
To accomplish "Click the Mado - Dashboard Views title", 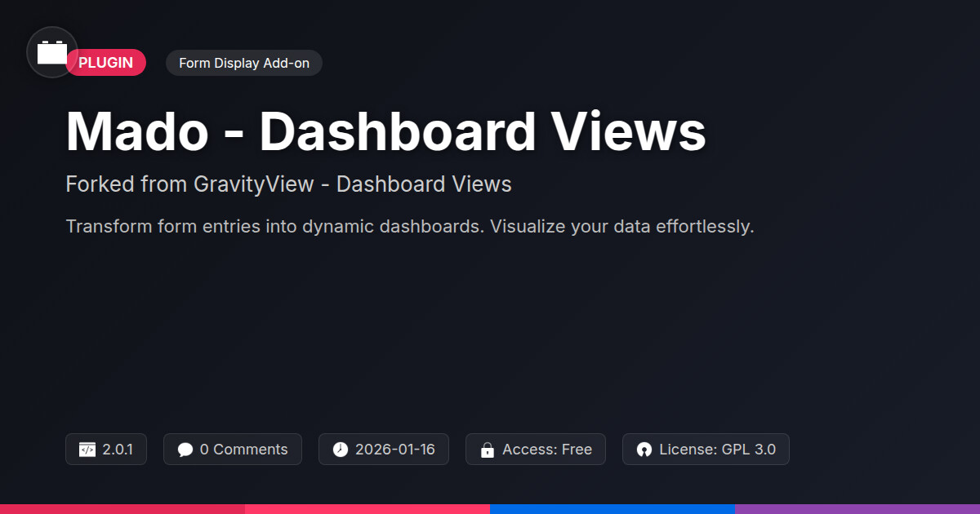I will tap(385, 131).
